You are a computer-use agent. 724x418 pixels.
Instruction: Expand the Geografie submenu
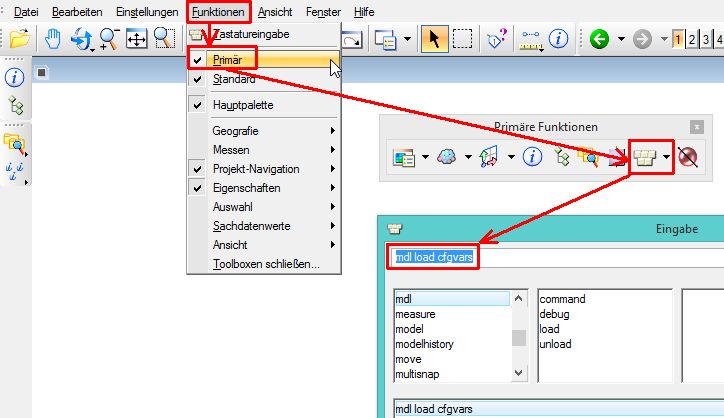[x=264, y=131]
